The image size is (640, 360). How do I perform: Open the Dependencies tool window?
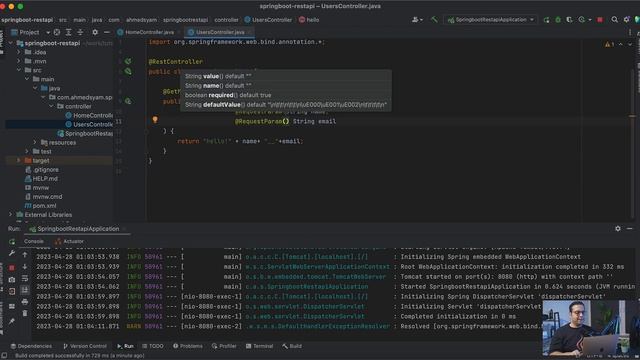(31, 346)
